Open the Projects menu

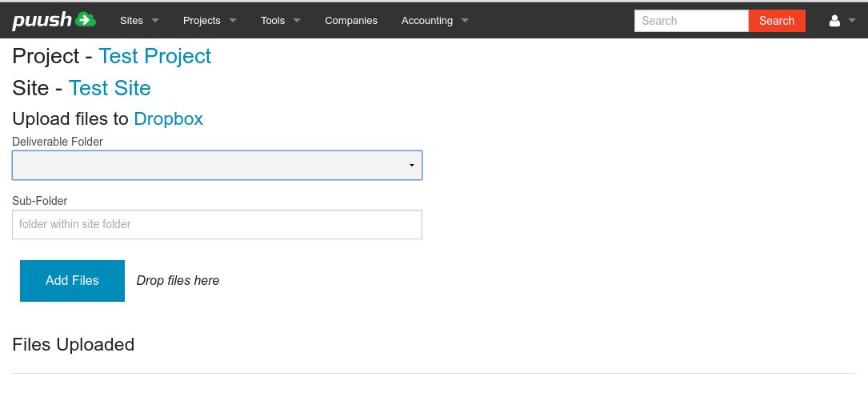point(202,21)
